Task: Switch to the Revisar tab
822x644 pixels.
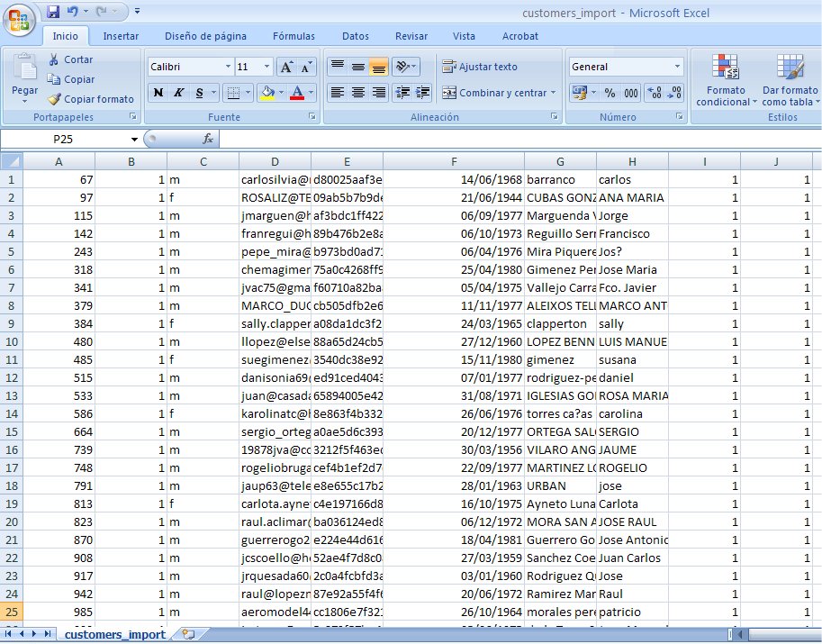Action: click(x=411, y=36)
